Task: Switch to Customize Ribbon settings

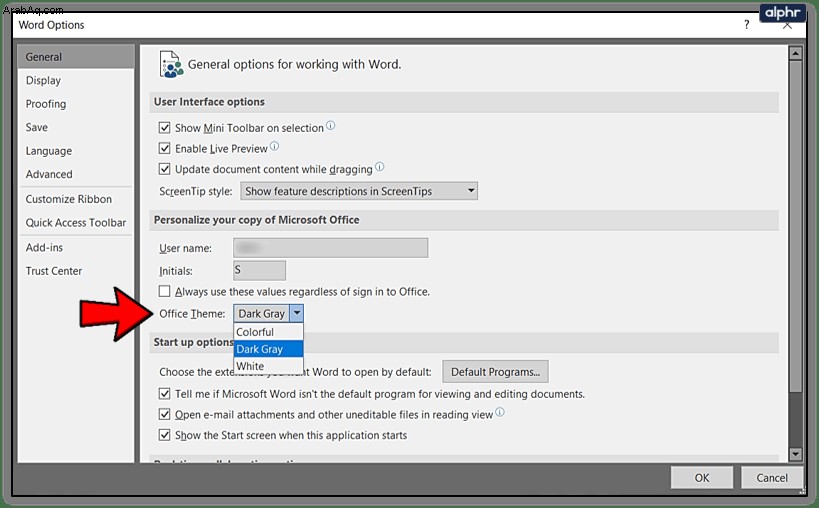Action: coord(68,199)
